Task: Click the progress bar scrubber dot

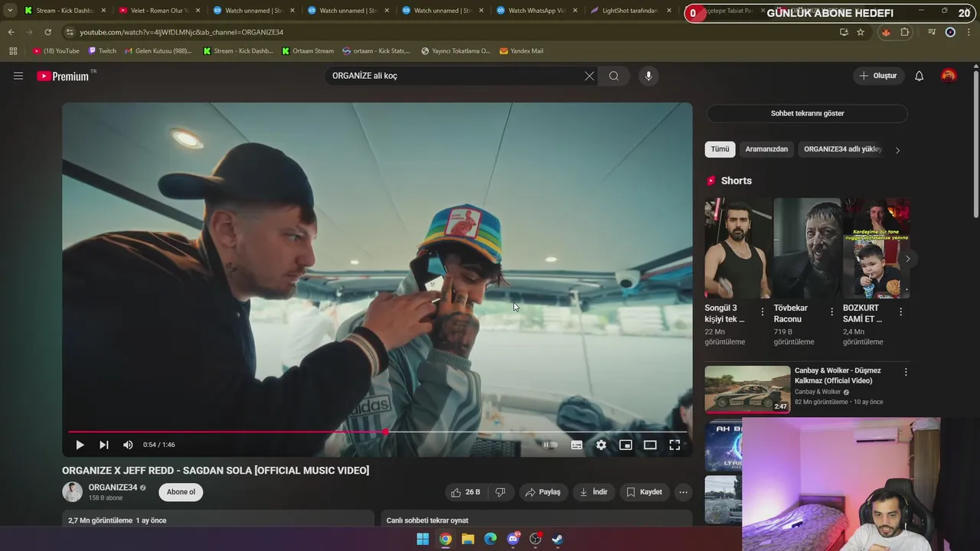Action: point(385,432)
